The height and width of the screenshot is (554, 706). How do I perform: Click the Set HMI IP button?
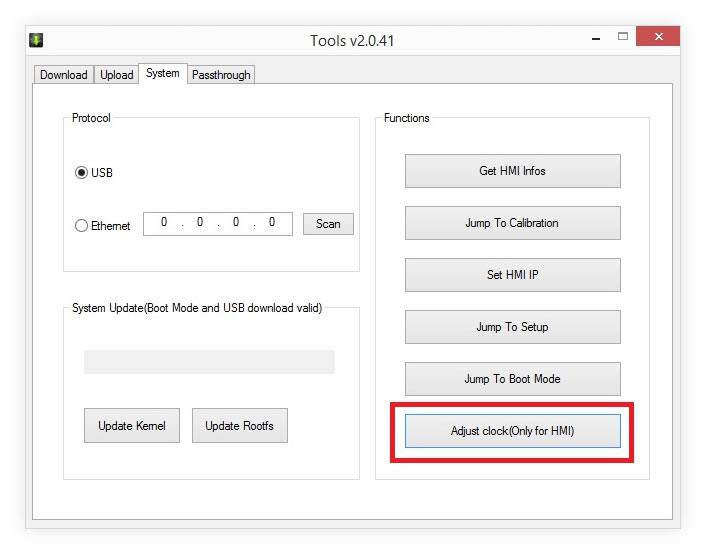point(512,275)
